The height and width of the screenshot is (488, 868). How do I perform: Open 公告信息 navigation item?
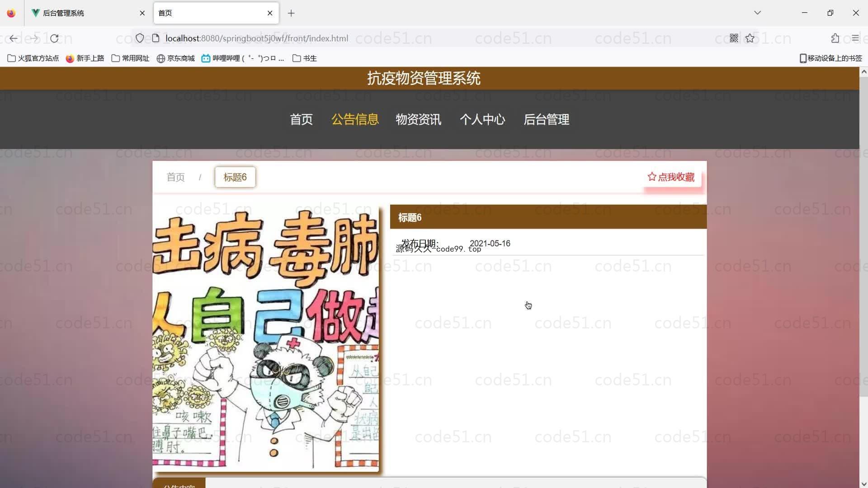tap(355, 119)
